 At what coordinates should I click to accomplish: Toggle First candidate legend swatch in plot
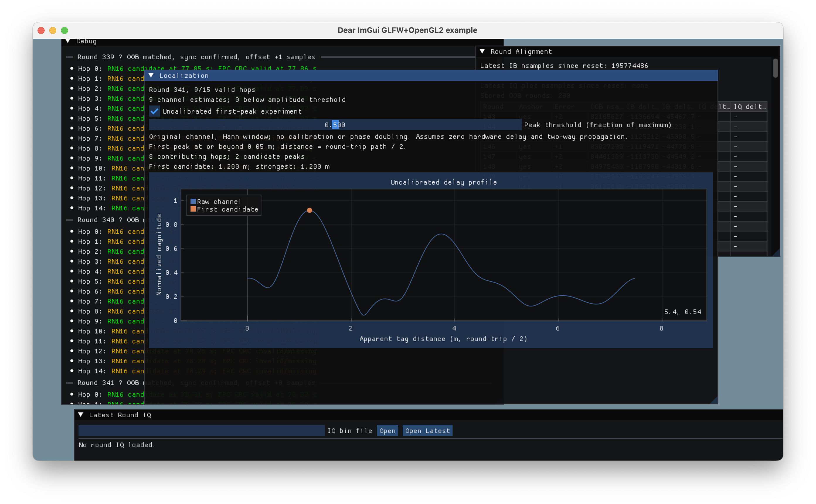click(193, 209)
